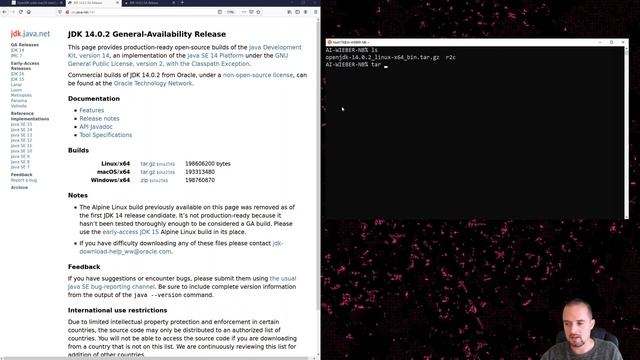Open the Lanai project sidebar link
Screen dimensions: 640x360
click(16, 84)
